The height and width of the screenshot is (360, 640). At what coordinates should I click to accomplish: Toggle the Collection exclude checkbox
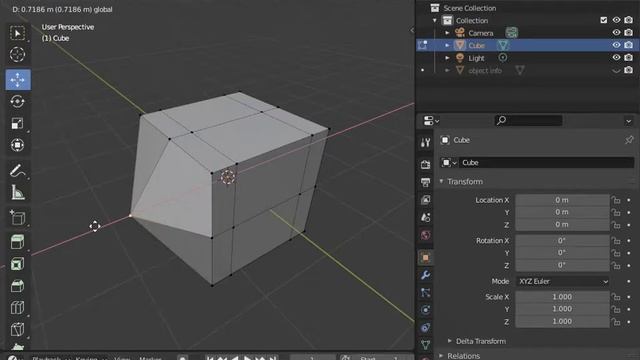[x=604, y=20]
